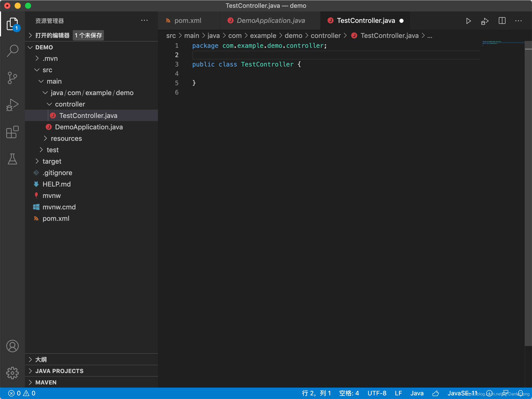Screen dimensions: 532x399
Task: Place cursor on empty line 2
Action: point(336,55)
